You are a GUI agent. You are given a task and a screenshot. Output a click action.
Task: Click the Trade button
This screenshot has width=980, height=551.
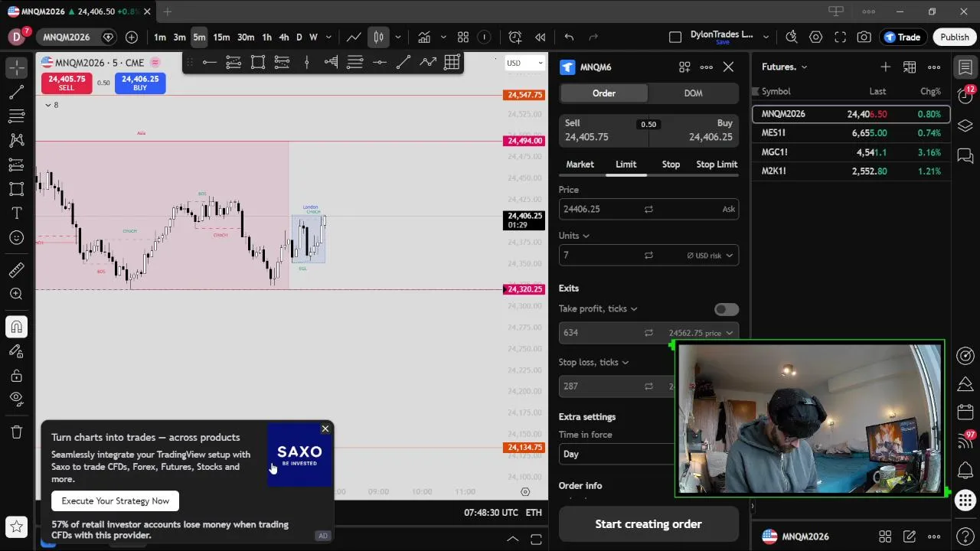click(903, 37)
